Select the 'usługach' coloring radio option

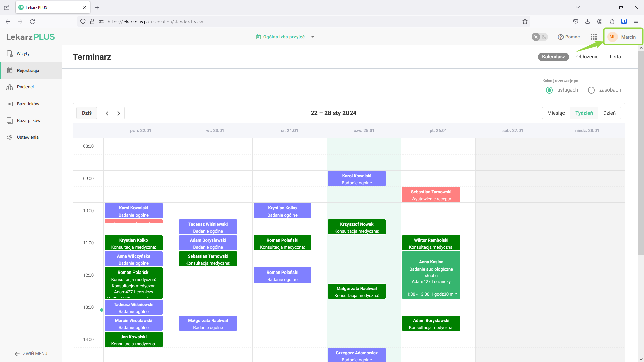point(549,90)
